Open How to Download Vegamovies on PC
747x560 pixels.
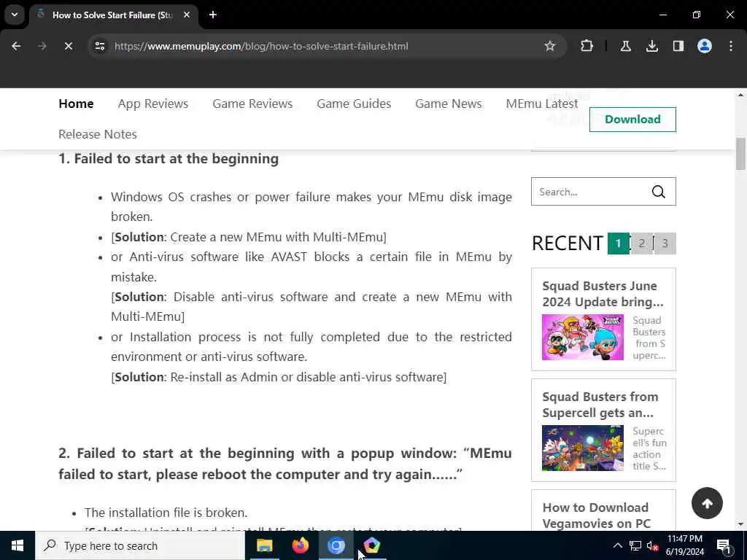coord(597,516)
